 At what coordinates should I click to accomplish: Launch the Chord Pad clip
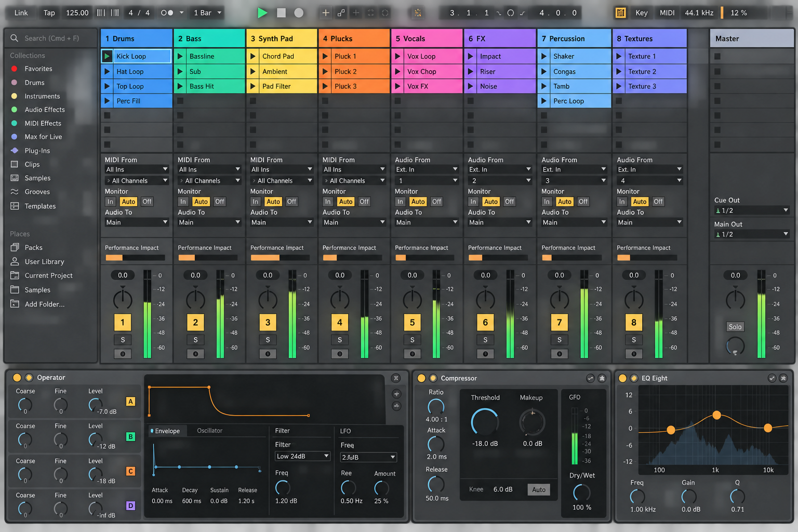[x=253, y=56]
